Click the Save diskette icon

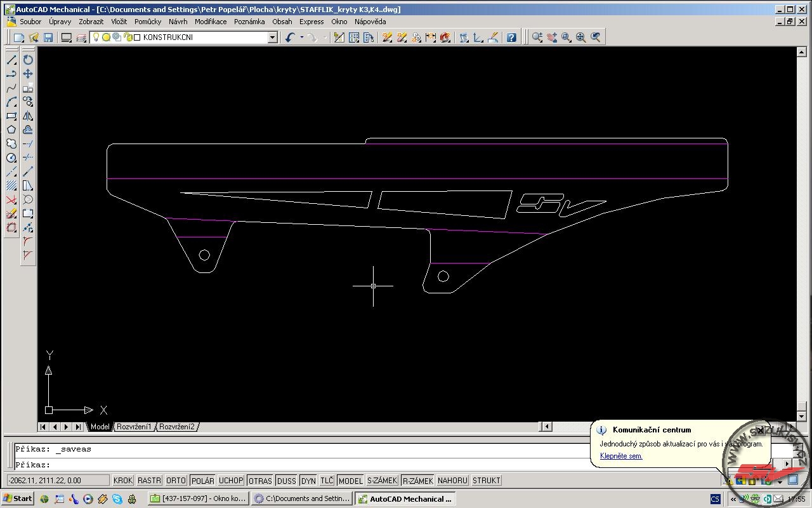pos(48,37)
